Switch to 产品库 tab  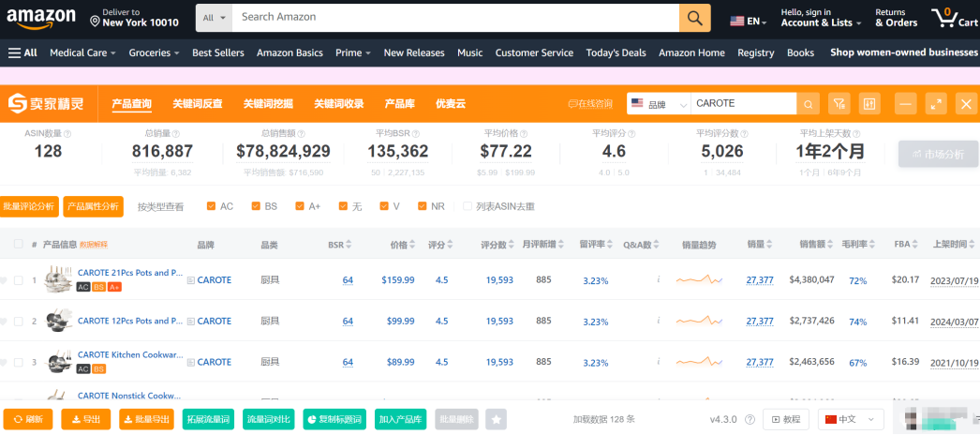[x=399, y=104]
